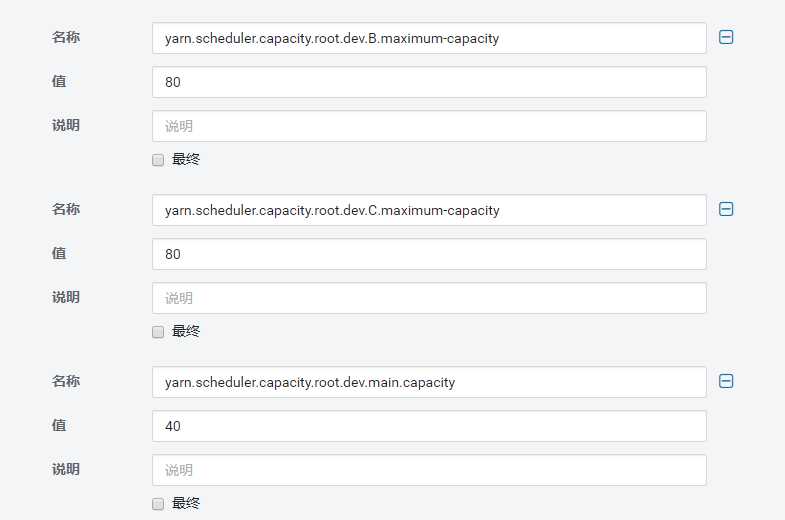
Task: Click the 名称 label beside dev.main.capacity field
Action: 66,381
